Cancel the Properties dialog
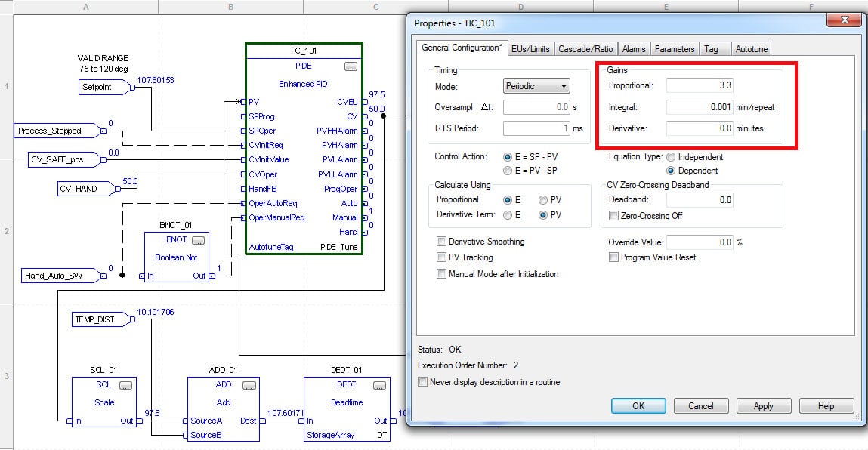The image size is (868, 450). pos(701,405)
